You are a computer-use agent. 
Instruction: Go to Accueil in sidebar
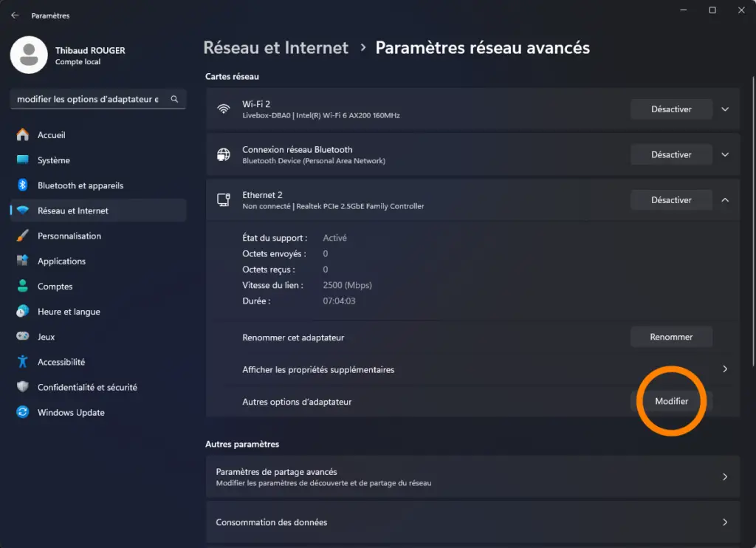(x=98, y=135)
